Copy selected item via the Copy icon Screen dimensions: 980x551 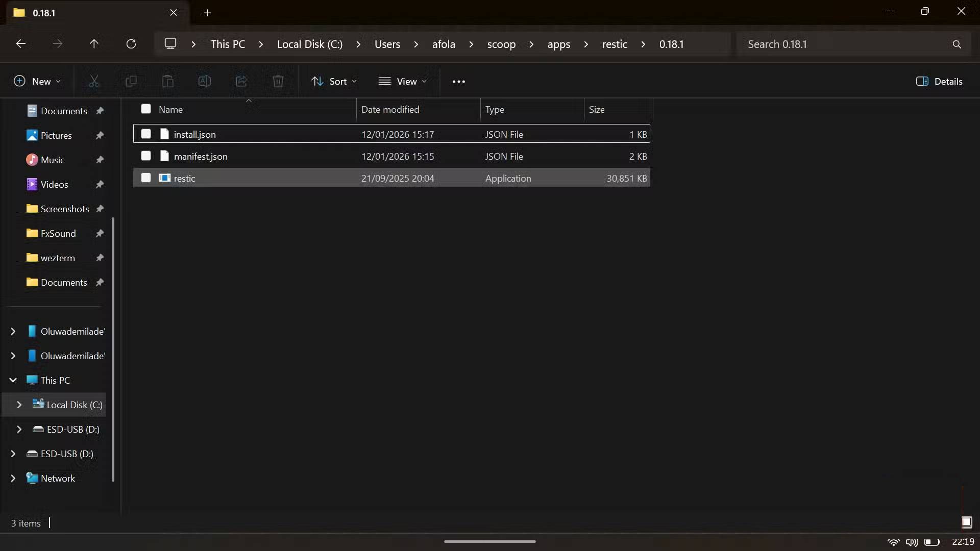click(131, 81)
